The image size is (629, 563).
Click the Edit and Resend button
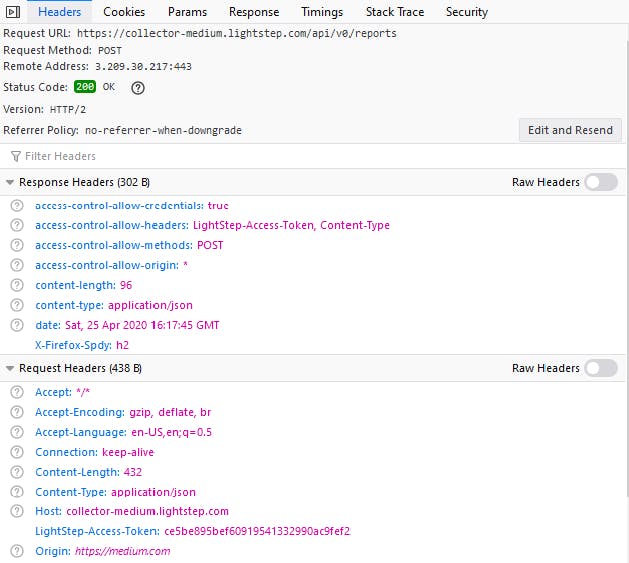tap(570, 130)
